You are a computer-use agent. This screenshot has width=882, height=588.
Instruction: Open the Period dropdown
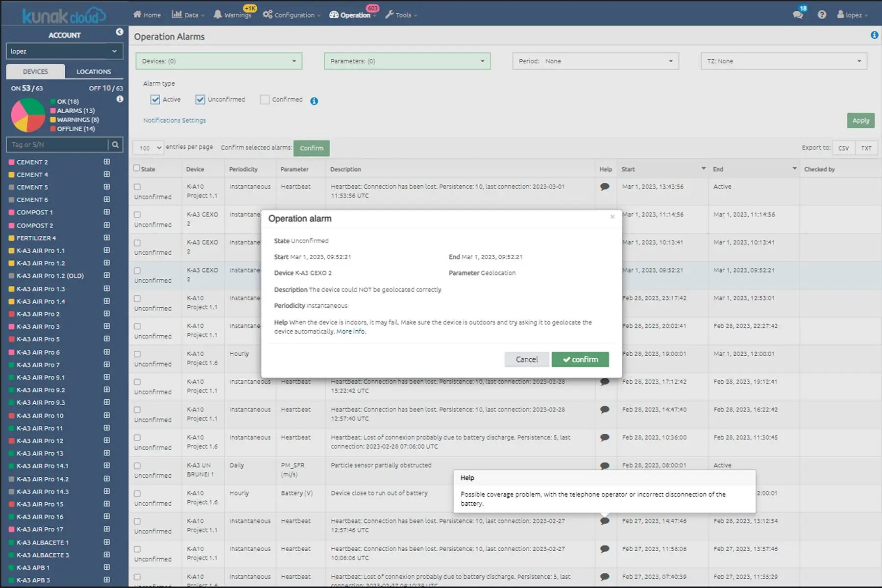click(x=595, y=61)
